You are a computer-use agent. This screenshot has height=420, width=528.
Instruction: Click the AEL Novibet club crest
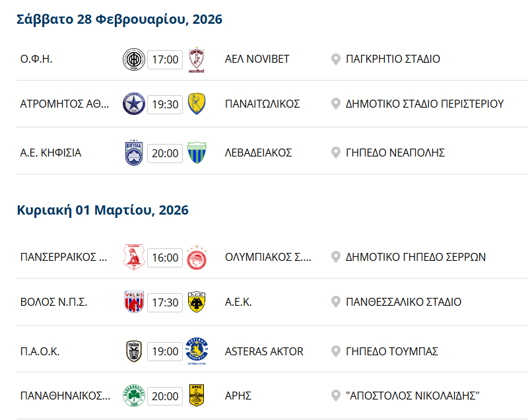(x=197, y=59)
